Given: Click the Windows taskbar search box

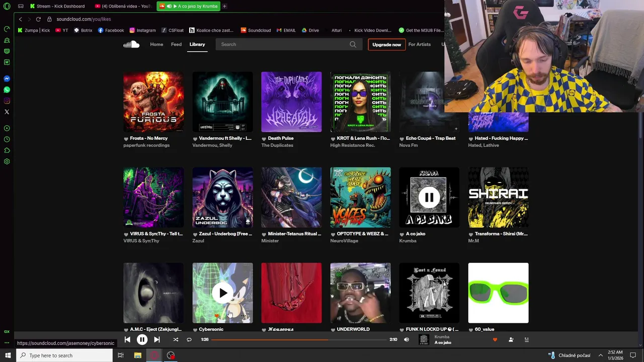Looking at the screenshot, I should pyautogui.click(x=64, y=355).
